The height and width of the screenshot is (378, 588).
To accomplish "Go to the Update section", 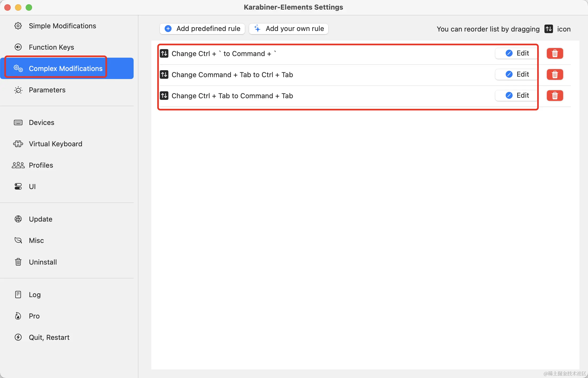I will click(x=67, y=219).
